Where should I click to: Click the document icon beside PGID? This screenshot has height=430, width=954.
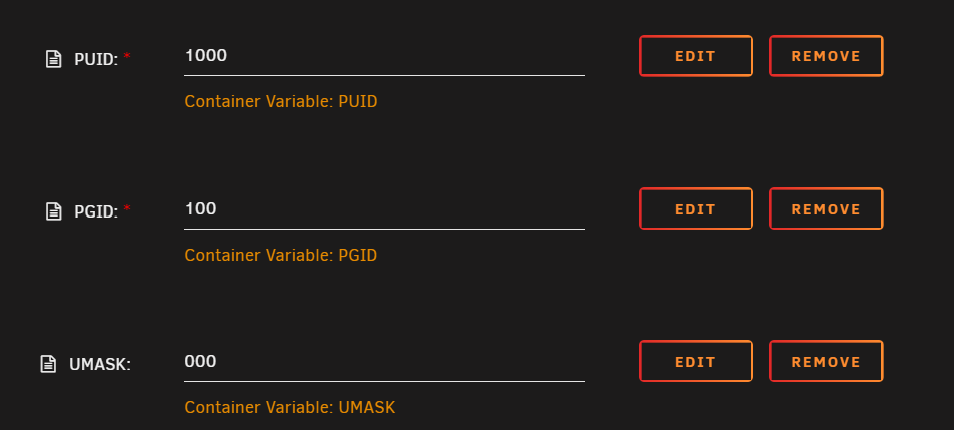54,211
